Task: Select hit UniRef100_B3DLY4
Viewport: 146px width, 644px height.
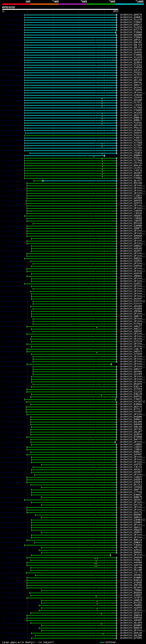Action: tap(131, 387)
